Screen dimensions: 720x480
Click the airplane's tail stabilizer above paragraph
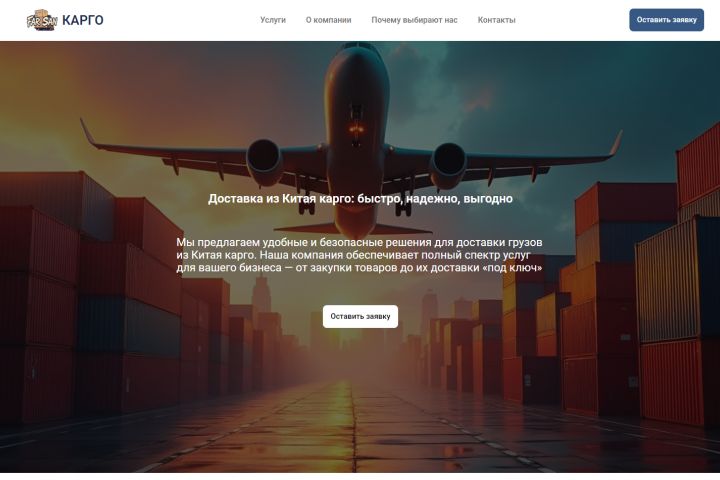click(352, 228)
